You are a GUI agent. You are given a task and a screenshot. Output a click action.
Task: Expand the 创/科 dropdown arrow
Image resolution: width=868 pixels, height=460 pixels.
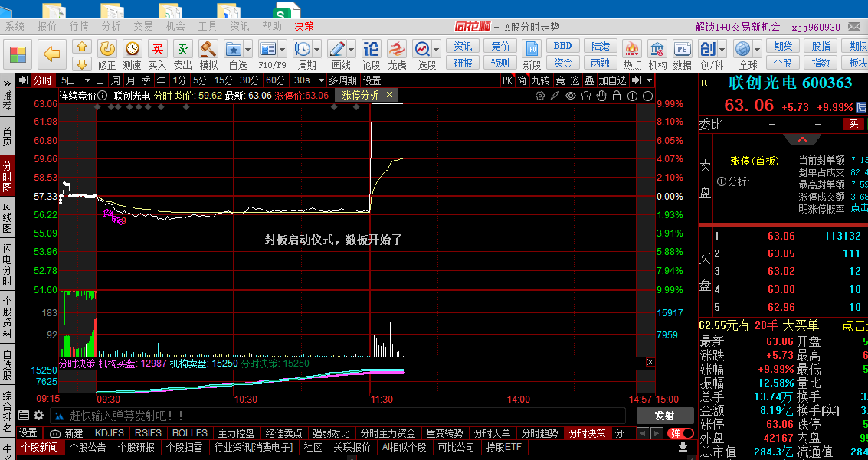click(722, 49)
